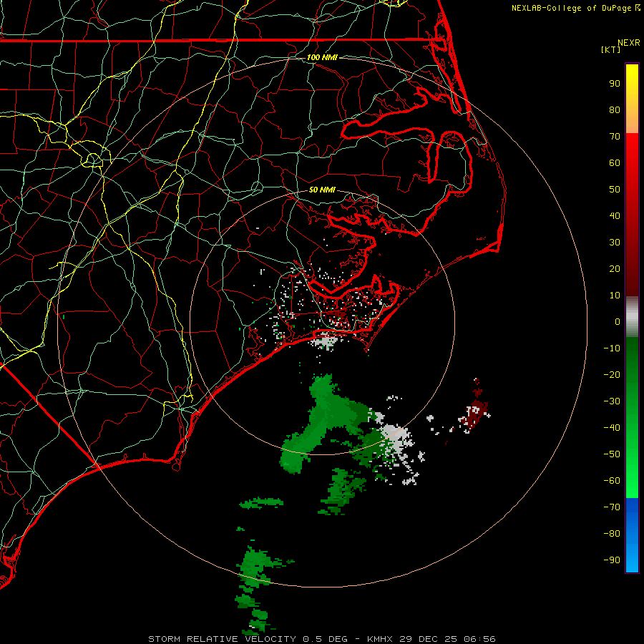Click the -60 value on velocity scale

coord(612,481)
